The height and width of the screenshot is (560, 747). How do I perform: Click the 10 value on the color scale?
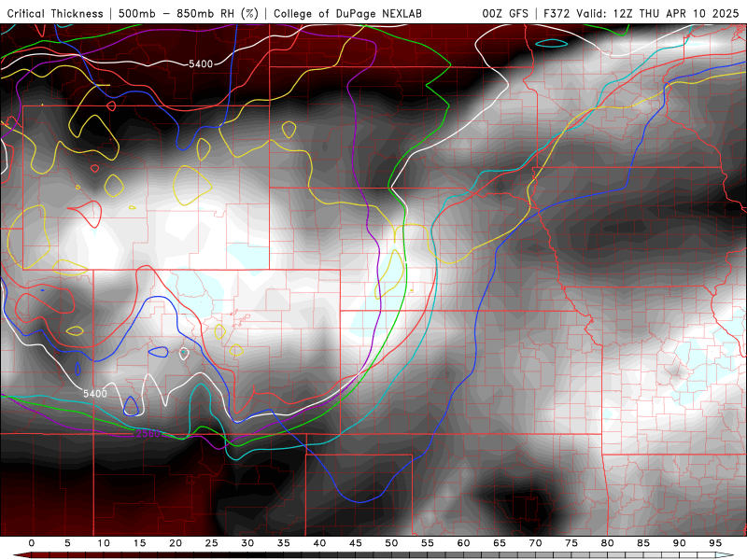(x=104, y=543)
